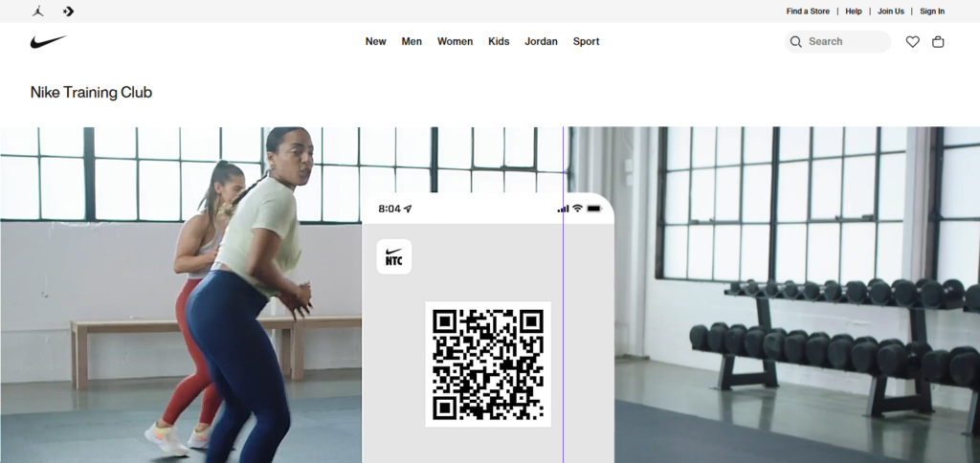The image size is (980, 463).
Task: Click the QR code image
Action: 488,364
